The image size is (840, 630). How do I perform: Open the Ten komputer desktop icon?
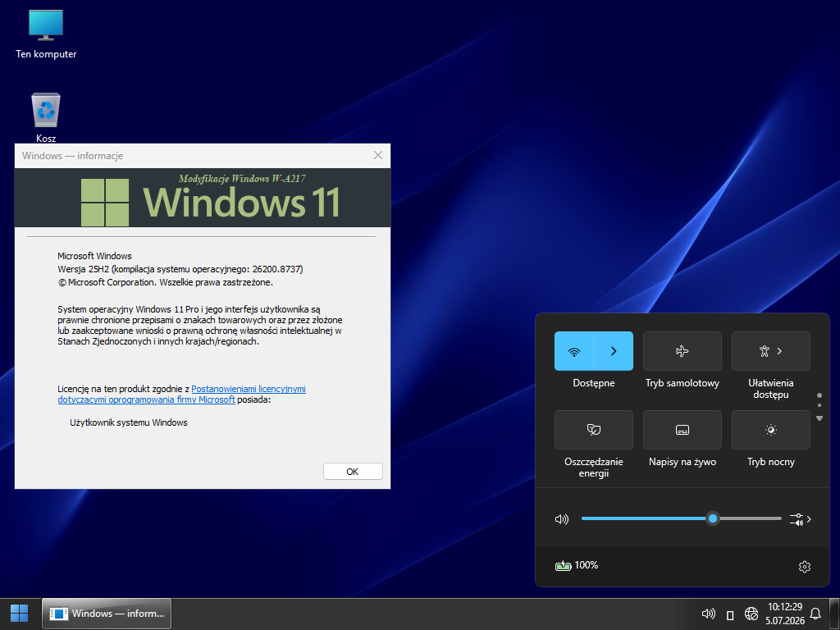click(x=46, y=34)
